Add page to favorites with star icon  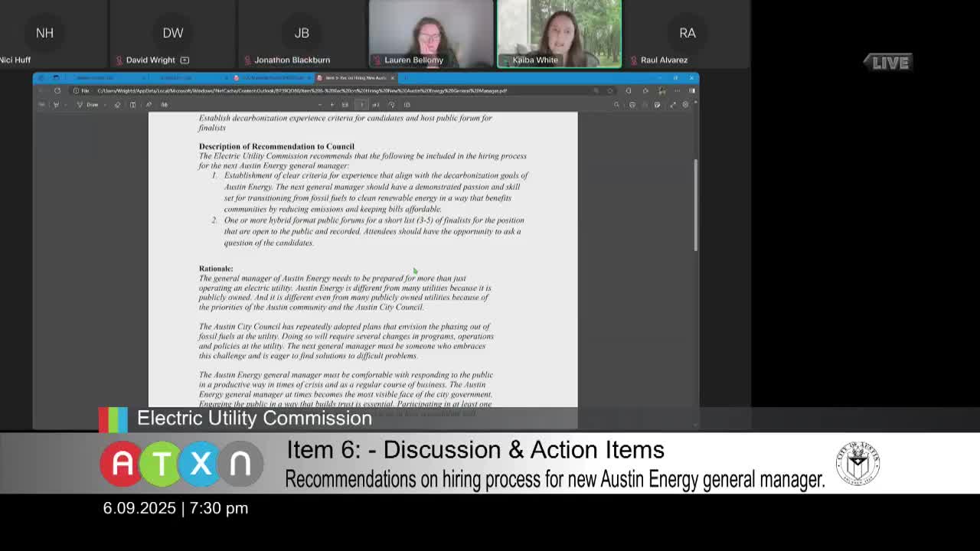pos(610,90)
